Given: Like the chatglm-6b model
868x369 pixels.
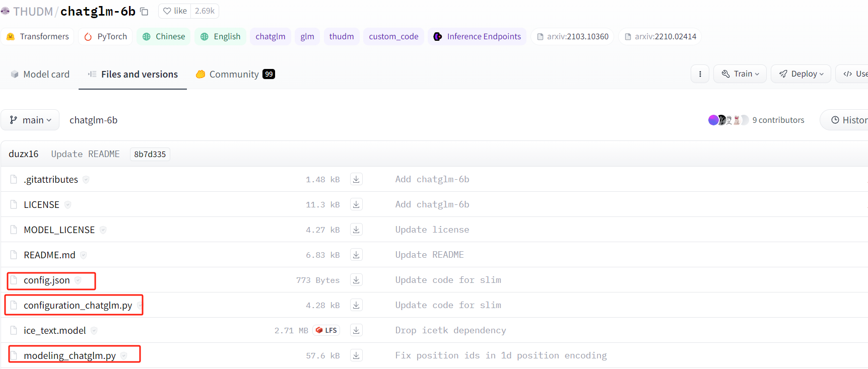Looking at the screenshot, I should point(175,11).
